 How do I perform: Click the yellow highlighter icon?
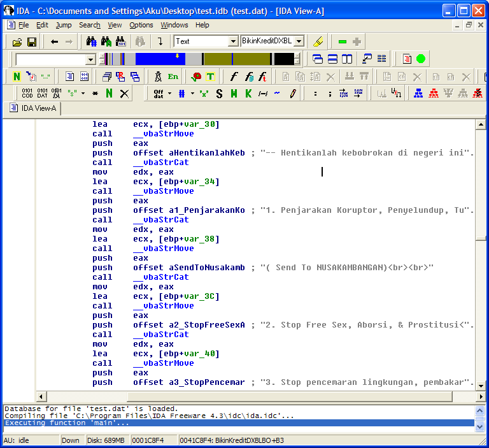pos(318,41)
